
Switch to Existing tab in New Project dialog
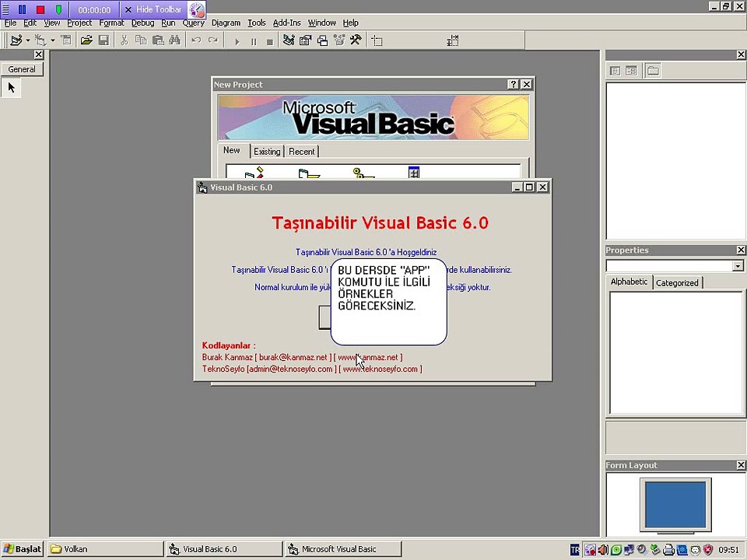(267, 152)
